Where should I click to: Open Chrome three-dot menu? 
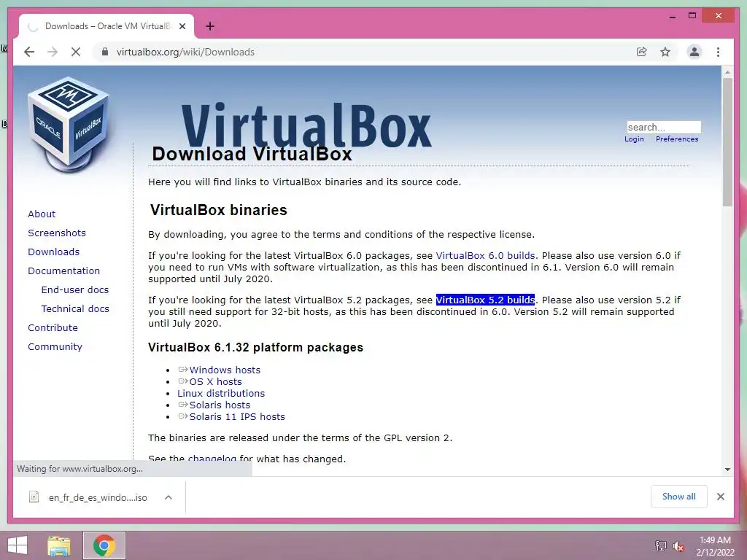click(x=718, y=52)
